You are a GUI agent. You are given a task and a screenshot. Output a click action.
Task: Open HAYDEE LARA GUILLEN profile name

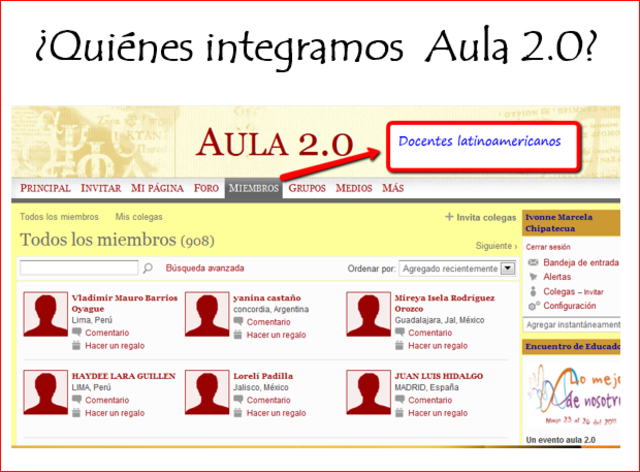click(x=124, y=376)
